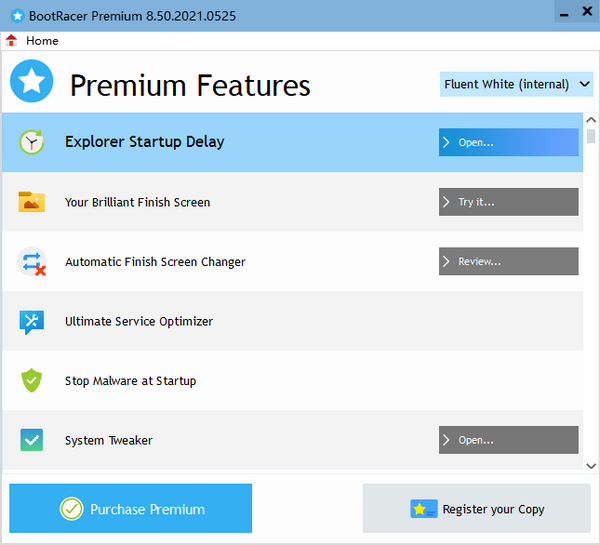Screen dimensions: 600x545
Task: Click the Register your Copy button
Action: click(x=477, y=509)
